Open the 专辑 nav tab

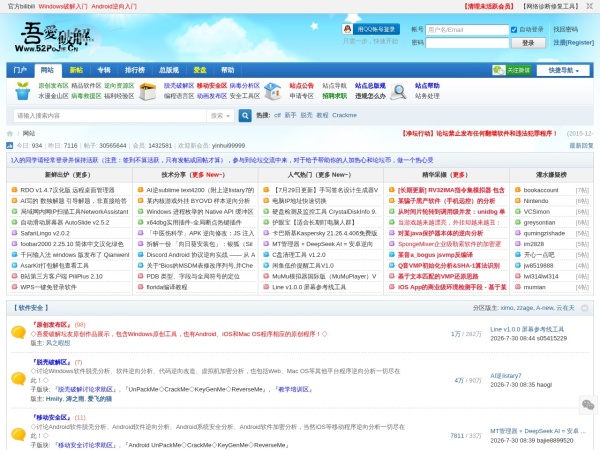104,70
